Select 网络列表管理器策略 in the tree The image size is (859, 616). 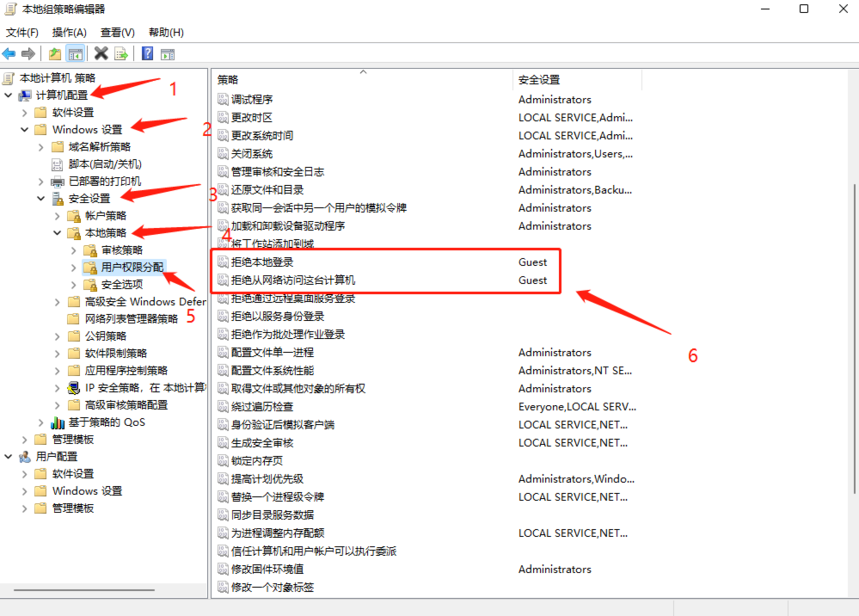click(131, 319)
